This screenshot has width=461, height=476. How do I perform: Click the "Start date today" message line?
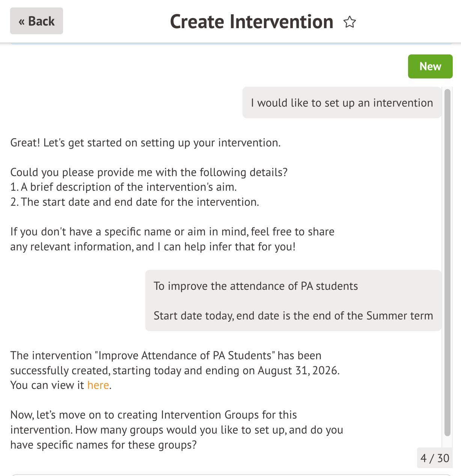(293, 316)
